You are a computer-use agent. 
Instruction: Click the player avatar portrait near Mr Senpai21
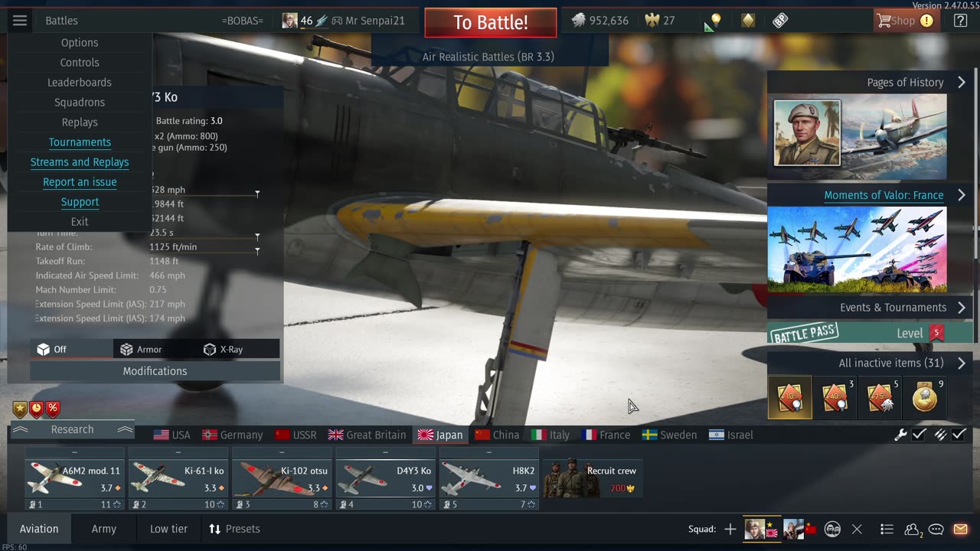point(289,21)
